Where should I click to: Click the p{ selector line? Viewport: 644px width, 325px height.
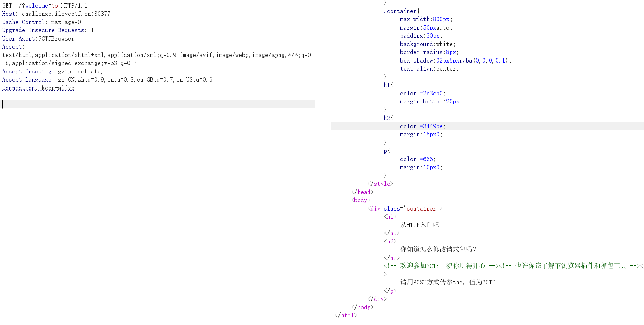pyautogui.click(x=387, y=151)
